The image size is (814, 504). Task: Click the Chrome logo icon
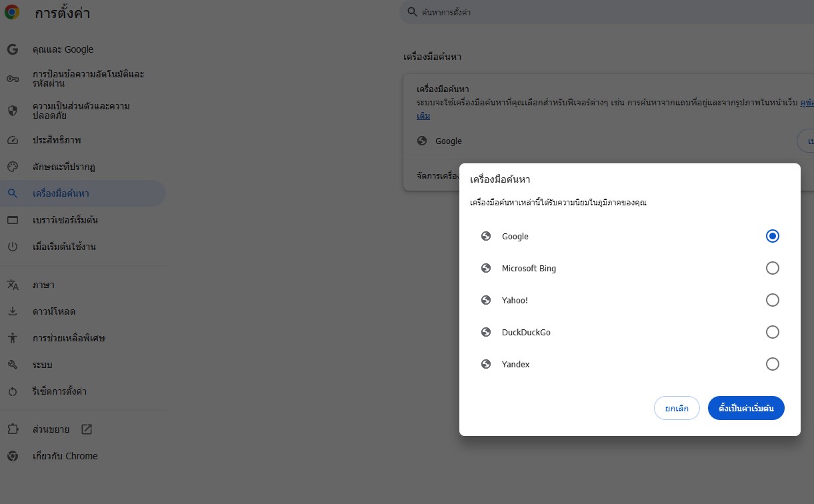point(12,12)
